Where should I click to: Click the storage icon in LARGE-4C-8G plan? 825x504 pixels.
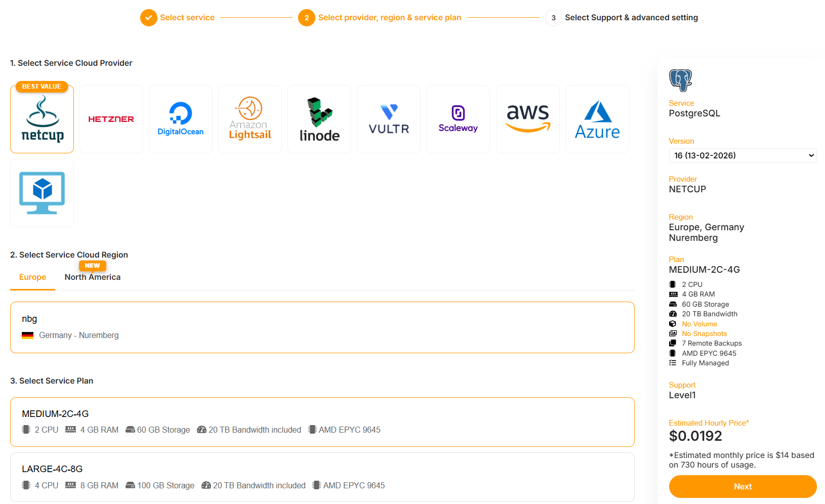coord(130,485)
